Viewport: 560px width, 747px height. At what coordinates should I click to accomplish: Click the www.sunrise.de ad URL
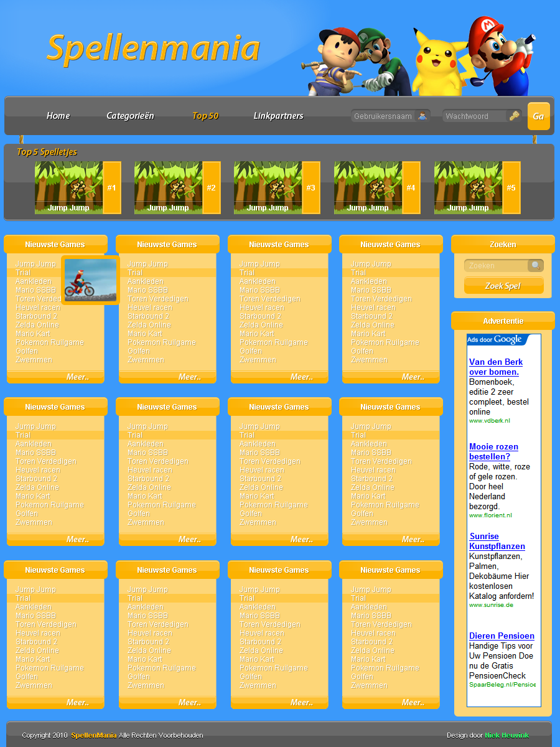point(491,605)
